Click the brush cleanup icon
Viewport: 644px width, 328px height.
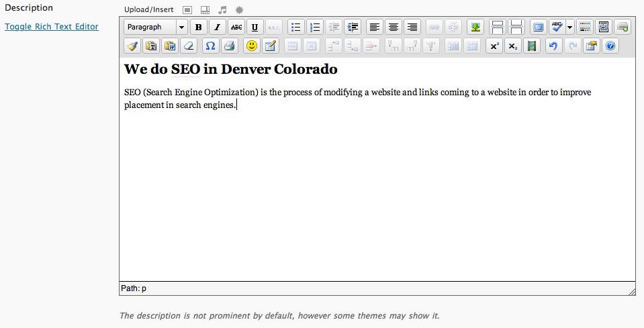point(132,46)
